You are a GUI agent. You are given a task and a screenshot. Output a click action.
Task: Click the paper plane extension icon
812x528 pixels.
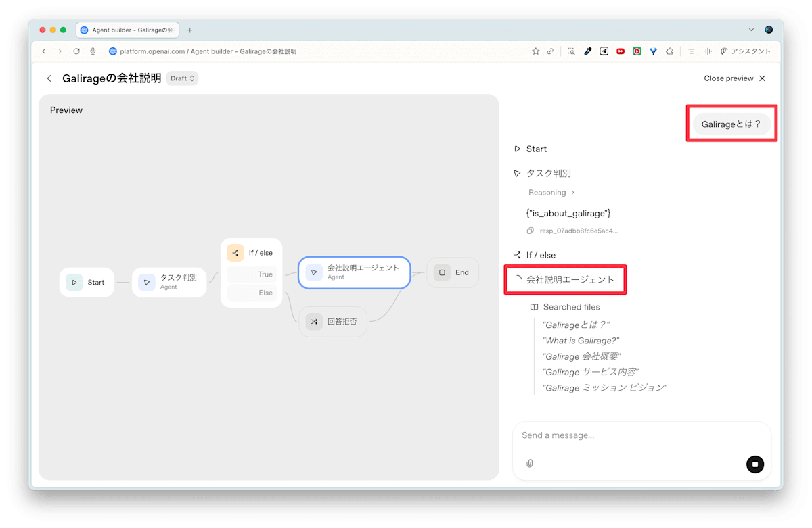click(x=604, y=51)
